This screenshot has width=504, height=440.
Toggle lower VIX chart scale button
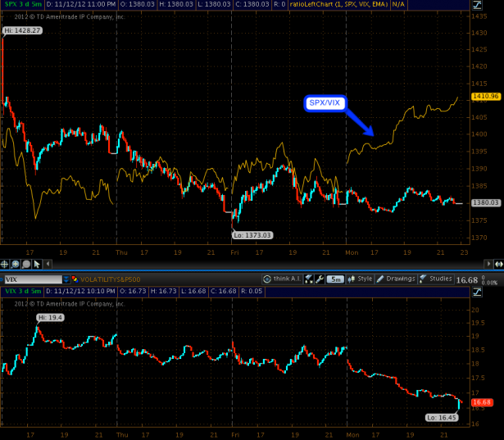pyautogui.click(x=477, y=291)
